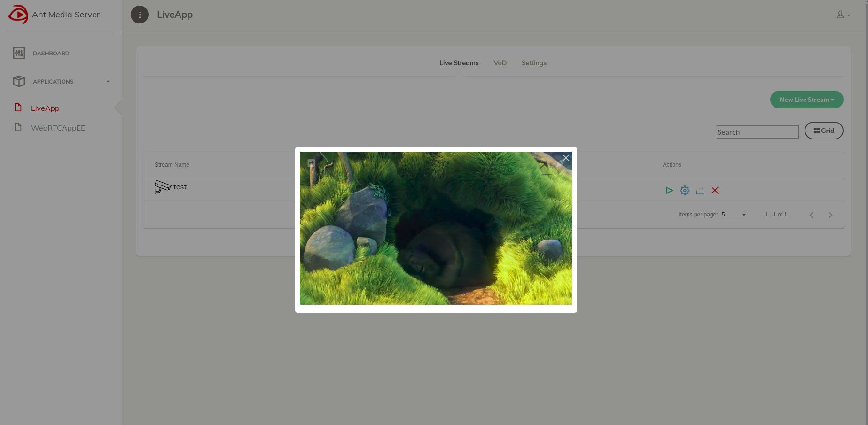Switch to Grid view

point(824,131)
